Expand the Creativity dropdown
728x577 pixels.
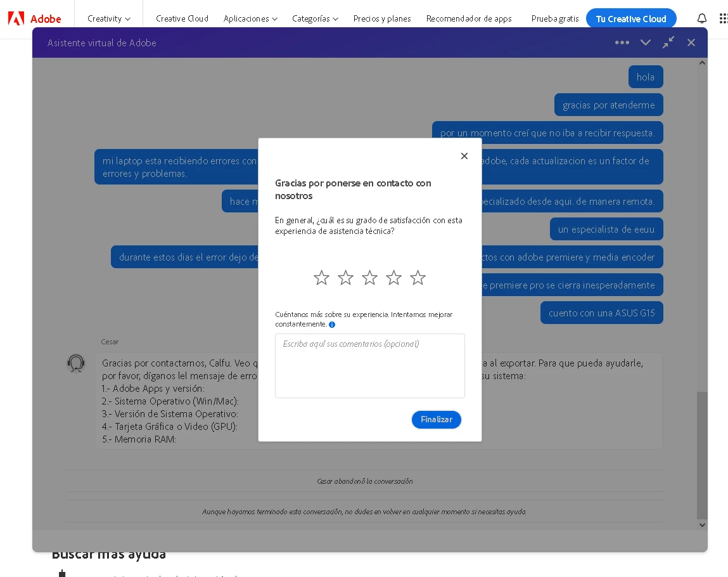(x=108, y=18)
